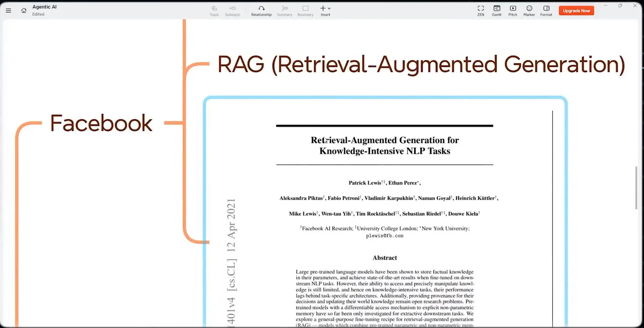Open the Marker panel
The image size is (644, 328).
[529, 11]
